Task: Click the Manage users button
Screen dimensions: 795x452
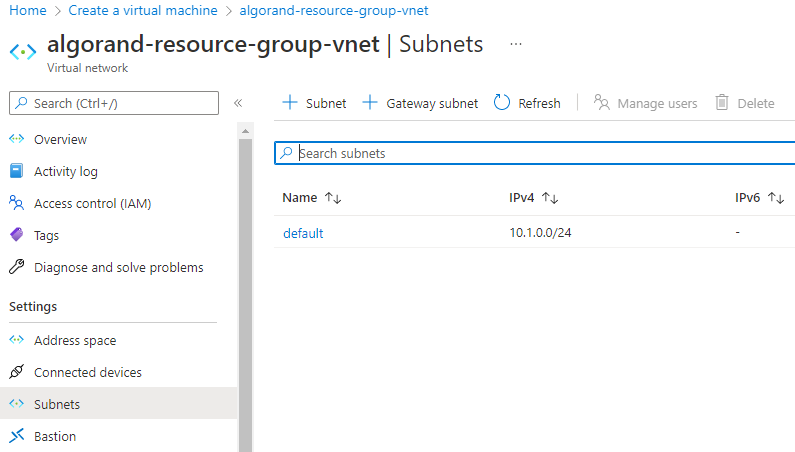Action: click(645, 103)
